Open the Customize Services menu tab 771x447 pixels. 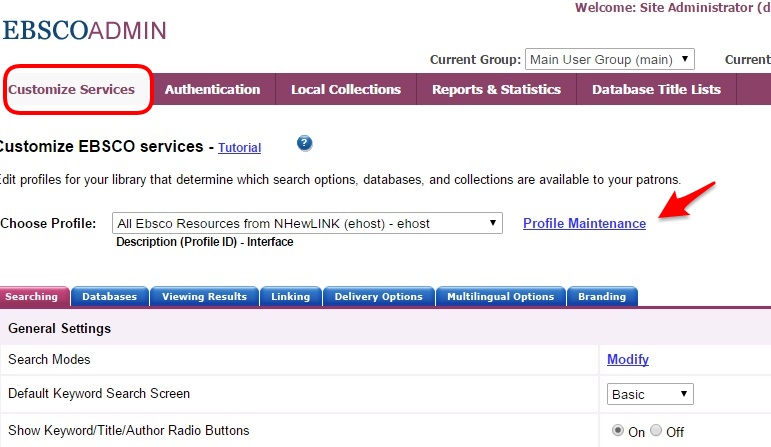tap(72, 89)
